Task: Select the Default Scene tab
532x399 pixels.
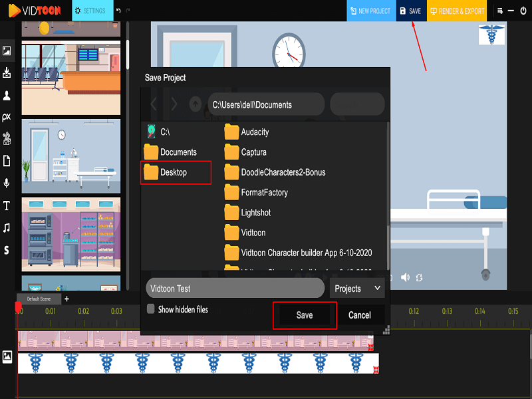Action: click(39, 299)
